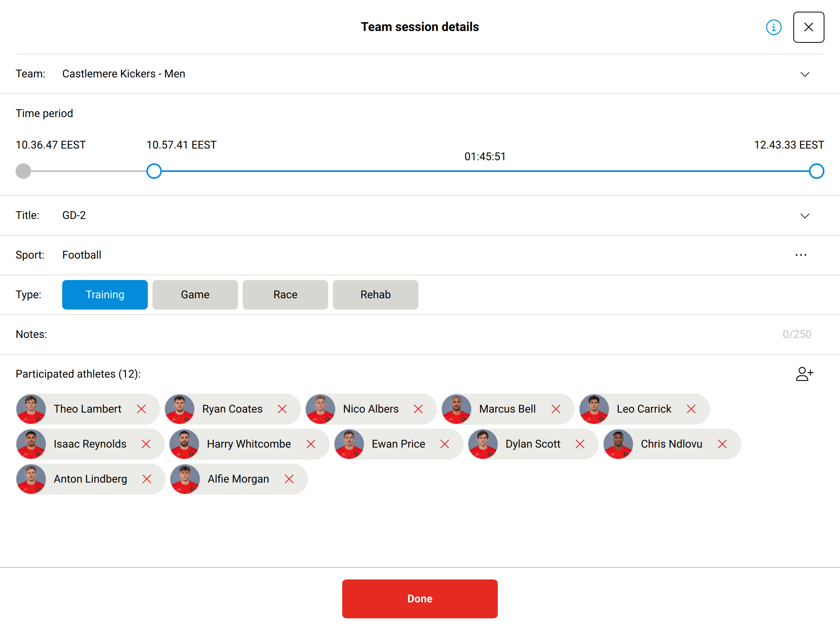This screenshot has width=840, height=630.
Task: Remove Chris Ndlovu from athletes
Action: pyautogui.click(x=723, y=444)
